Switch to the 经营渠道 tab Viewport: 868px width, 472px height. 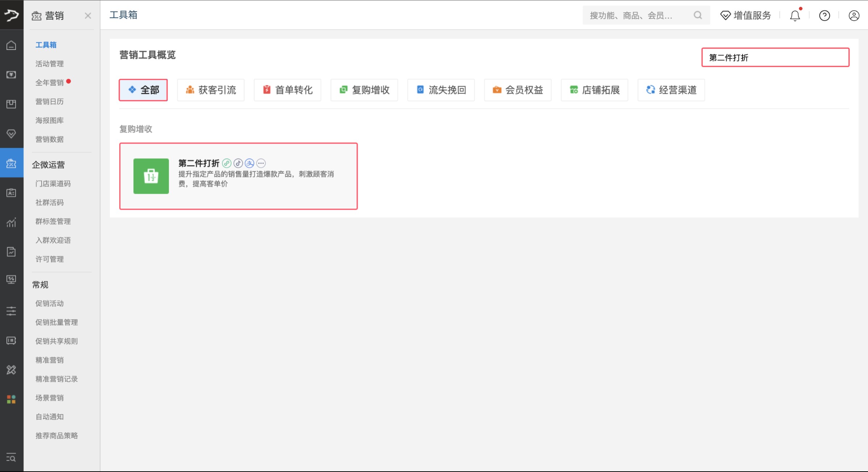tap(671, 90)
